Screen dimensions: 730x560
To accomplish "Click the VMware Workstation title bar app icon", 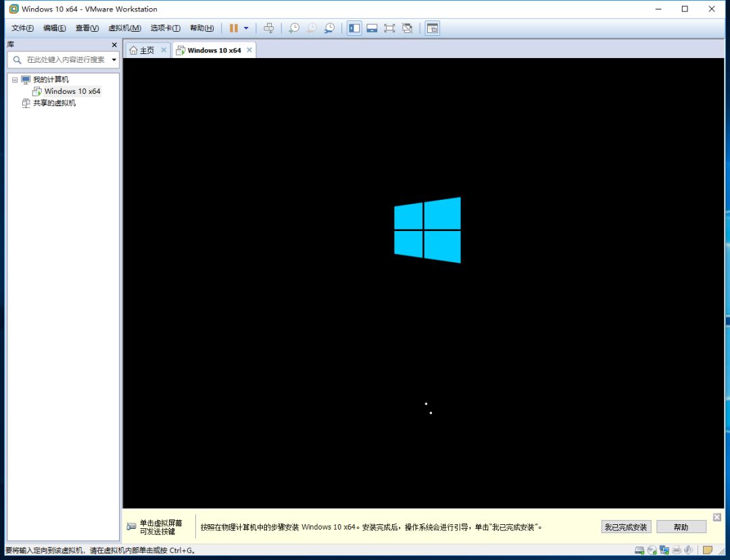I will (14, 9).
